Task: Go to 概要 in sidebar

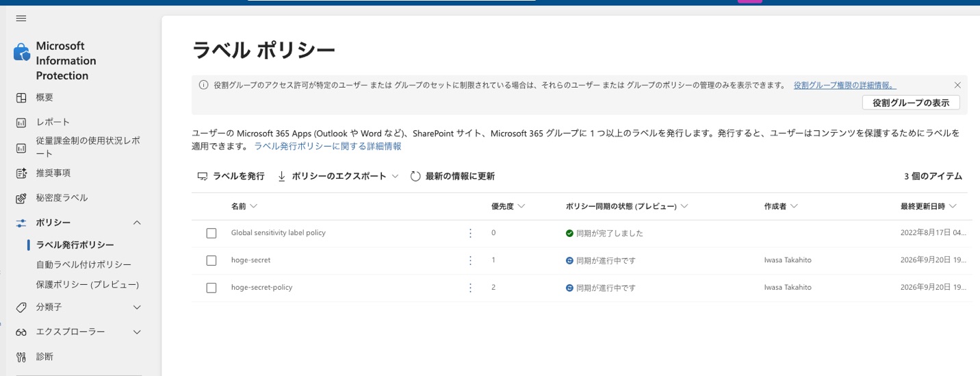Action: click(44, 97)
